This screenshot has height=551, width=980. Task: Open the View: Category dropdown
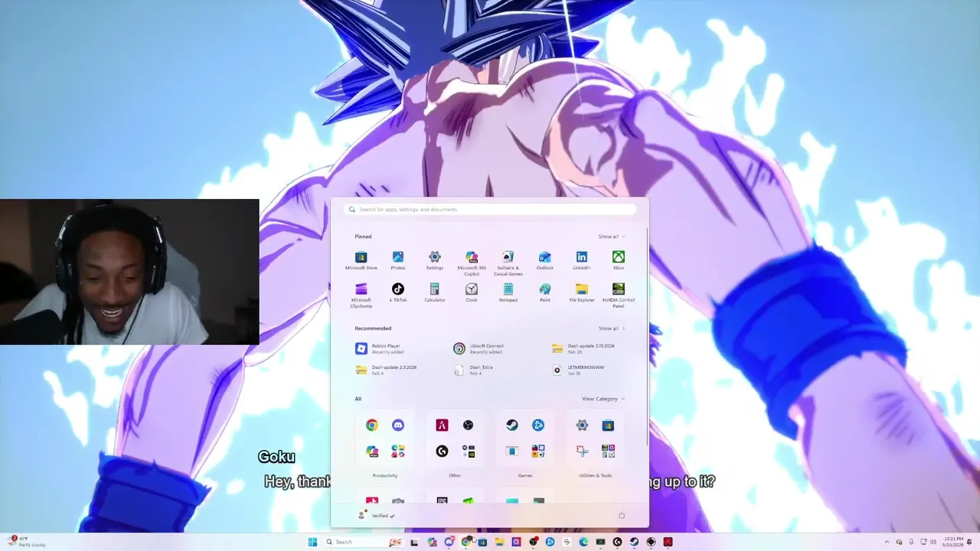603,399
